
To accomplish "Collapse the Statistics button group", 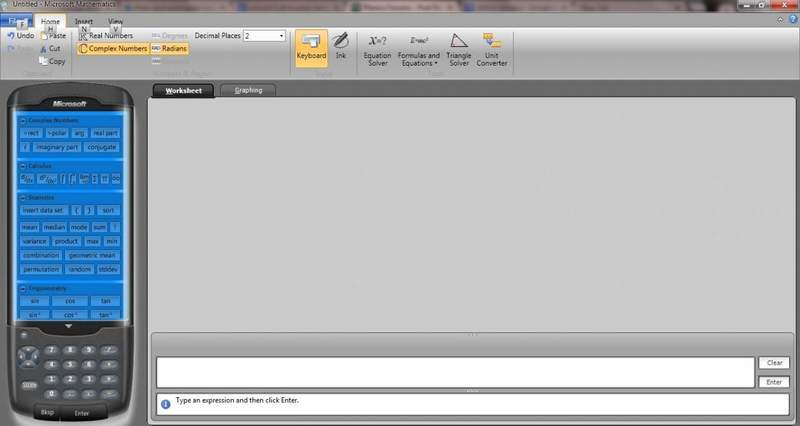I will pos(23,197).
